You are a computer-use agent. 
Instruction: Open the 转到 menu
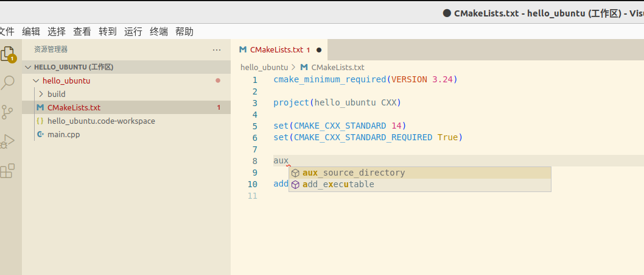(x=108, y=32)
